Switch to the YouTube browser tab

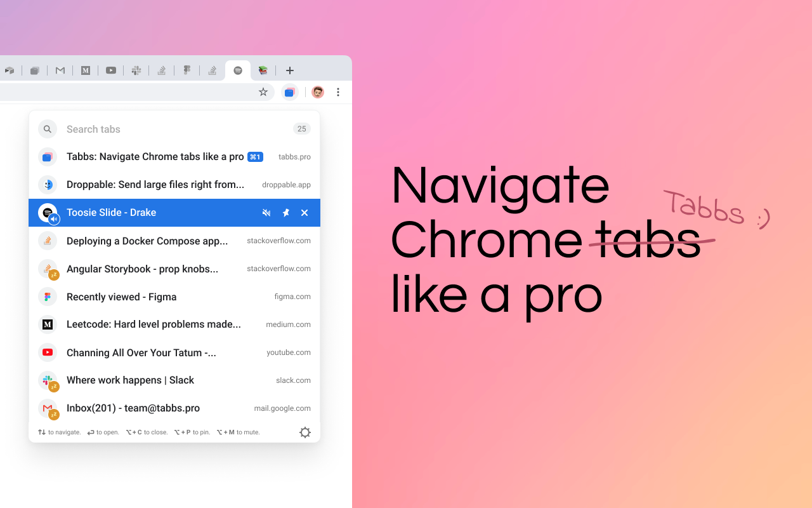click(111, 70)
